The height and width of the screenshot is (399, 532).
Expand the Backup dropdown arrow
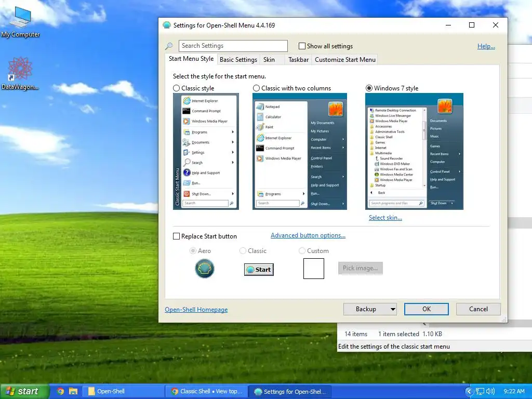[x=393, y=309]
